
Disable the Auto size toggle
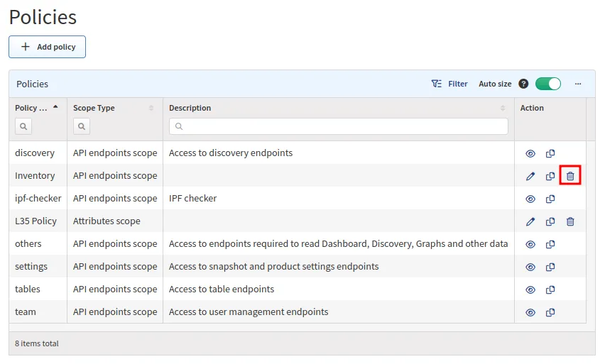(x=547, y=84)
